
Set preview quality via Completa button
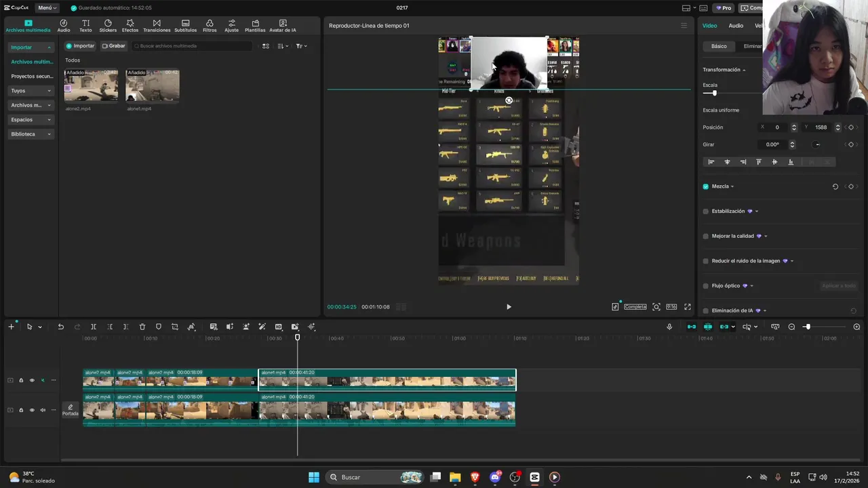[x=635, y=307]
